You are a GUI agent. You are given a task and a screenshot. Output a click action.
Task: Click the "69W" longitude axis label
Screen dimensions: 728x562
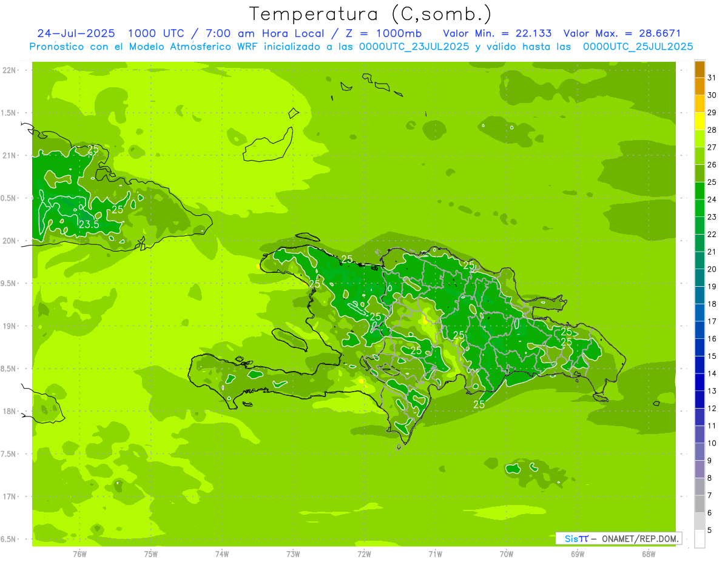tap(578, 554)
